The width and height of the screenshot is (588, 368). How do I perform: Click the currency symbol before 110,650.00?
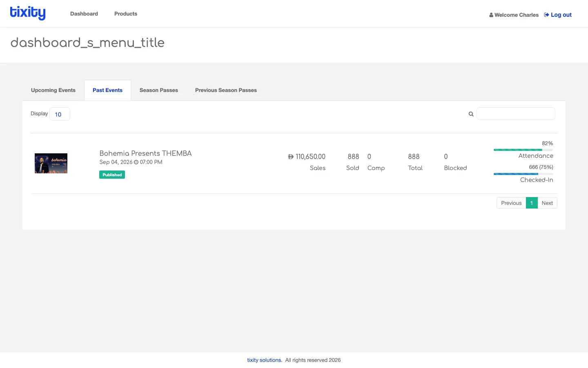pyautogui.click(x=291, y=157)
